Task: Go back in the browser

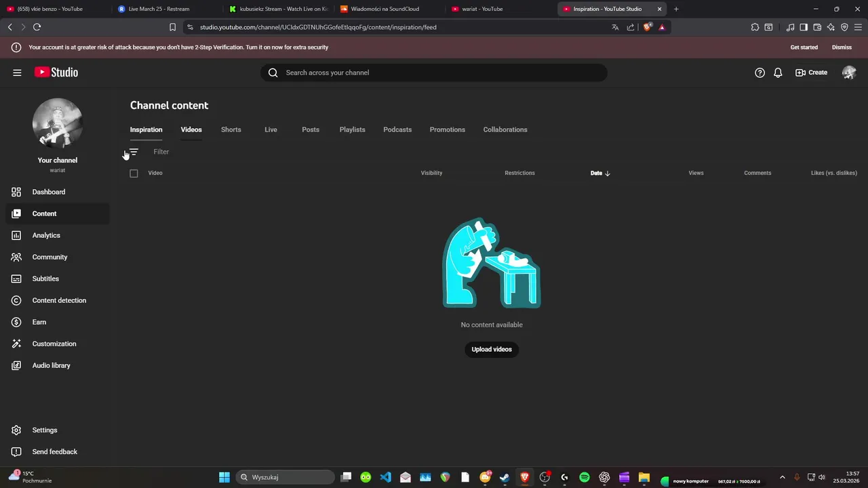Action: click(x=9, y=27)
